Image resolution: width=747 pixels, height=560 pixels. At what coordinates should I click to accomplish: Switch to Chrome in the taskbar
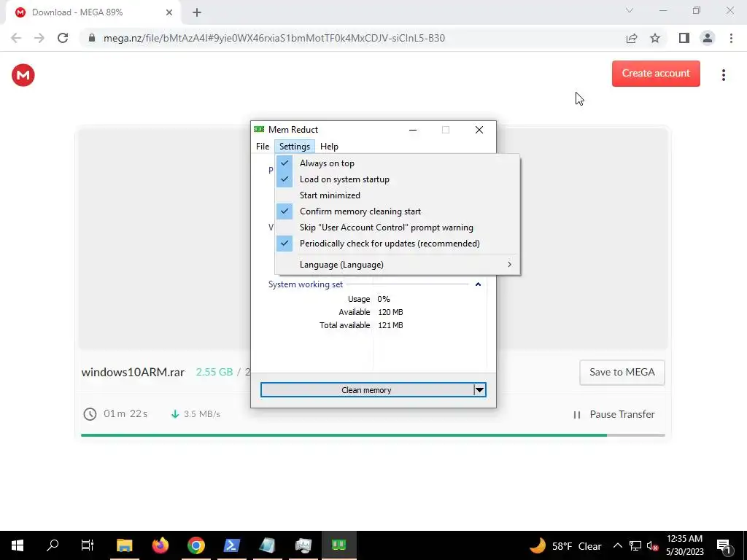coord(196,545)
